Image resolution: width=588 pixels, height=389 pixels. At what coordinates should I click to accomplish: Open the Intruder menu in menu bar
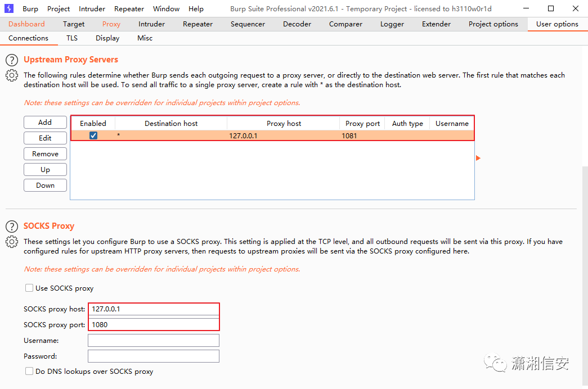[x=92, y=8]
